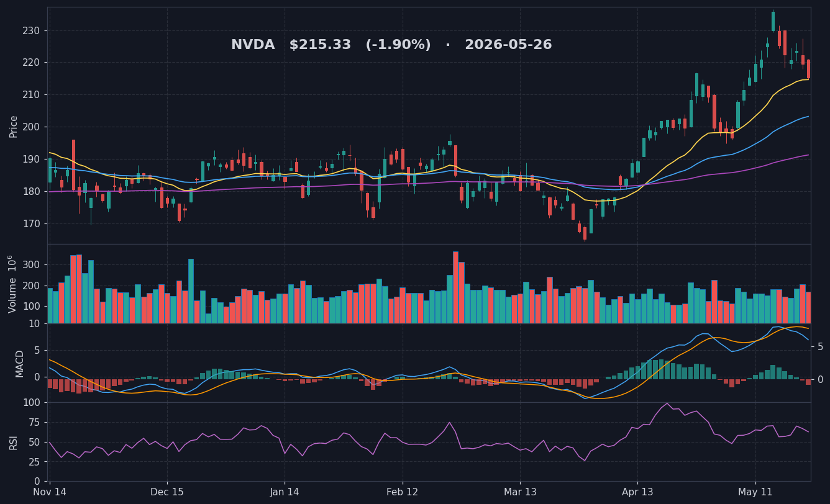Click the 25 RSI tick label

tap(35, 462)
